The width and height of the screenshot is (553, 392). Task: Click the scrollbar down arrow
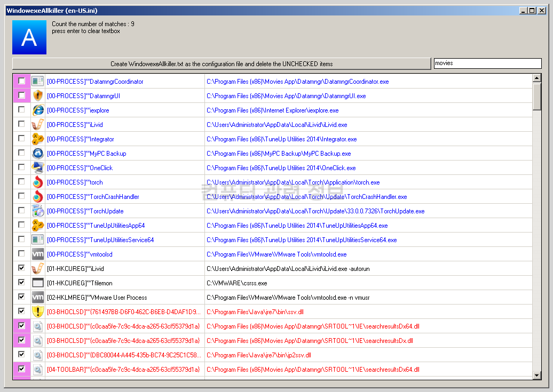tap(537, 375)
